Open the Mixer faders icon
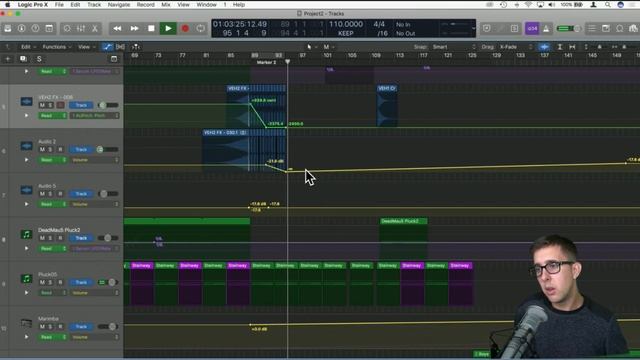640x360 pixels. pos(81,29)
